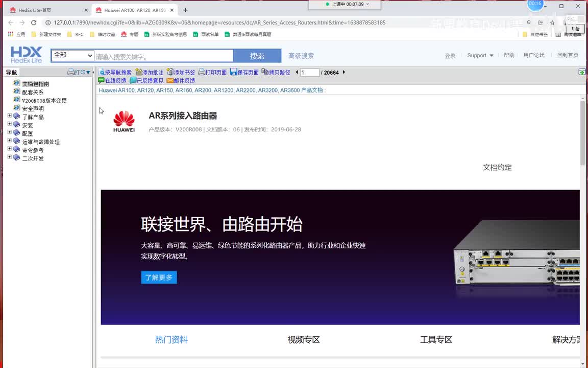Click the browser address bar URL
Viewport: 588px width, 368px height.
pyautogui.click(x=219, y=22)
